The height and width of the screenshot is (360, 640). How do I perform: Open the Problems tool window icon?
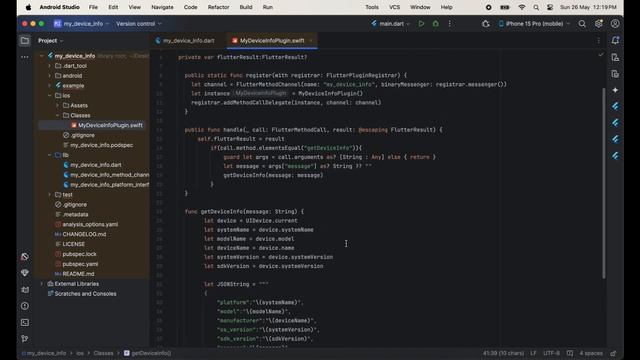click(25, 306)
